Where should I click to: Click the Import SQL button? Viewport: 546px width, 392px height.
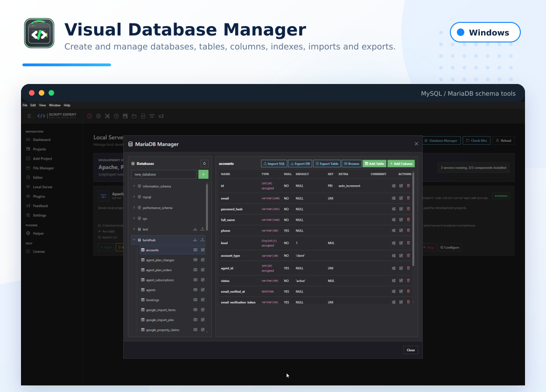pos(274,164)
